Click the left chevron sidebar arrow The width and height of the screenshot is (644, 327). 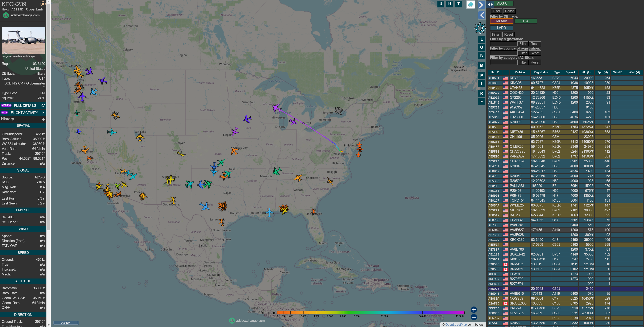482,15
